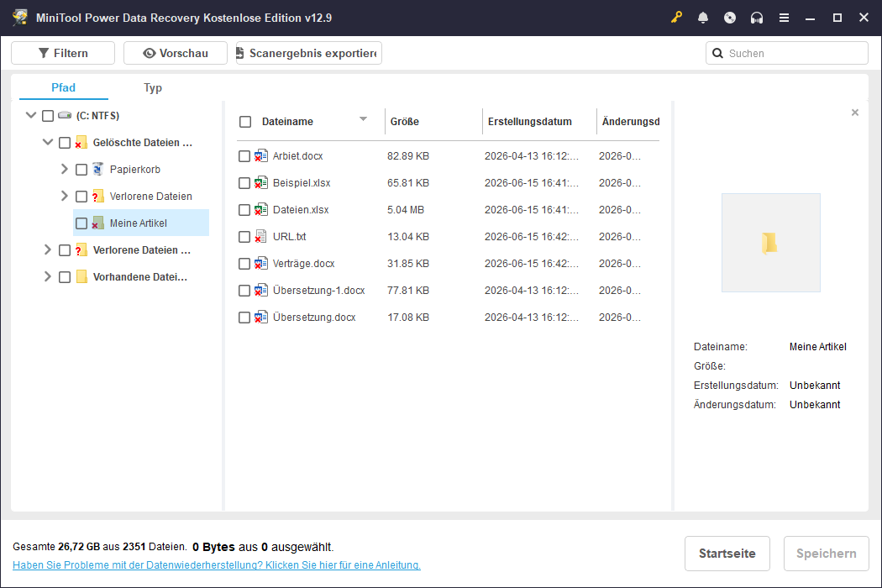Tick the Arbiet.docx checkbox

[244, 156]
